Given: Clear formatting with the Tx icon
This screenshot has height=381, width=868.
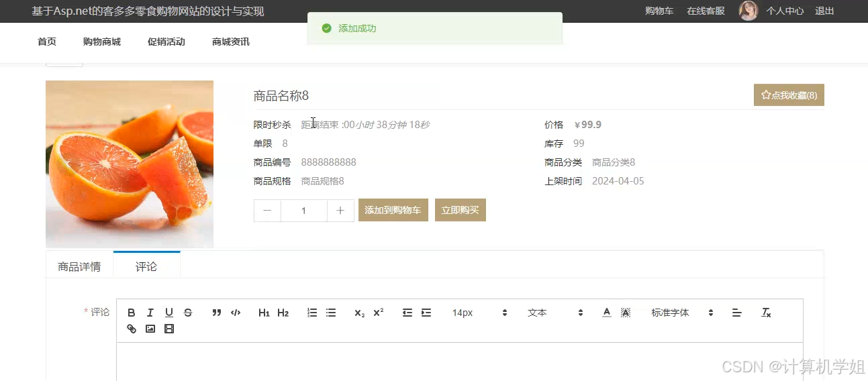Looking at the screenshot, I should click(766, 313).
